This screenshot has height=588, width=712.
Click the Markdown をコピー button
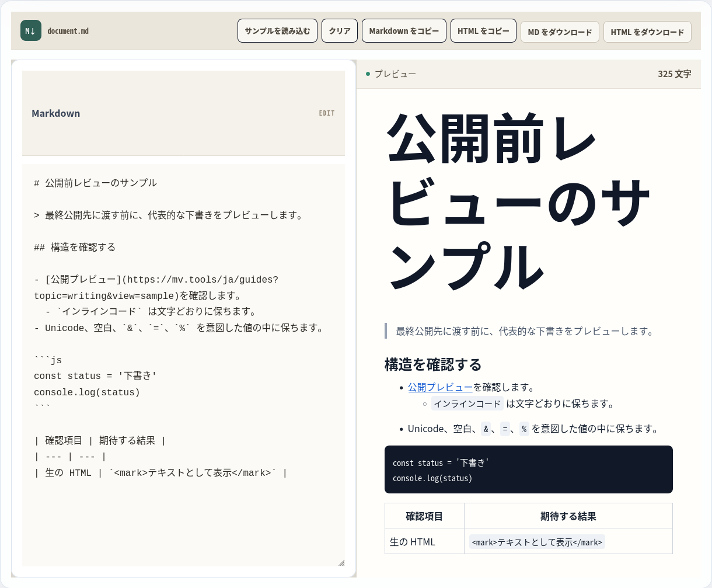click(404, 31)
